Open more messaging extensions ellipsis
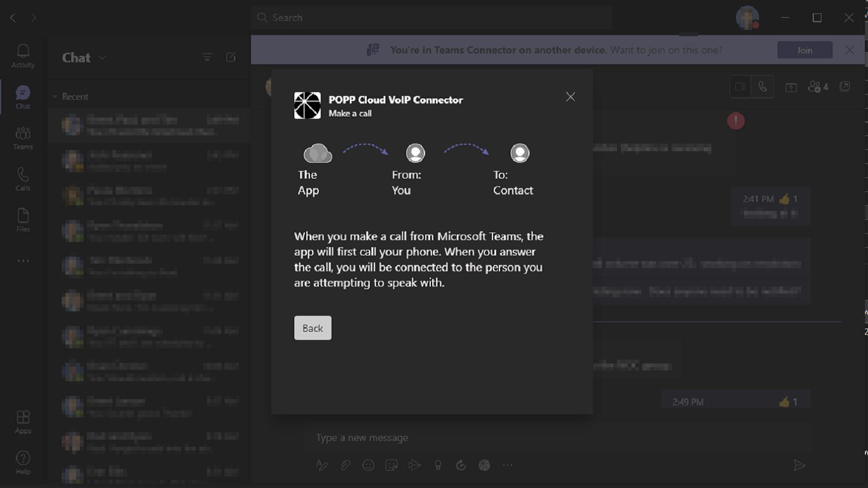Viewport: 868px width, 488px height. (x=507, y=466)
